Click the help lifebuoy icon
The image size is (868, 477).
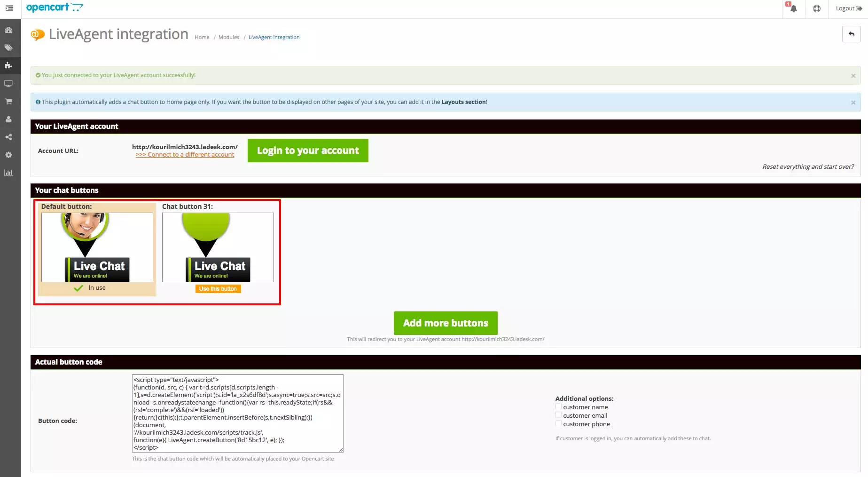coord(816,8)
